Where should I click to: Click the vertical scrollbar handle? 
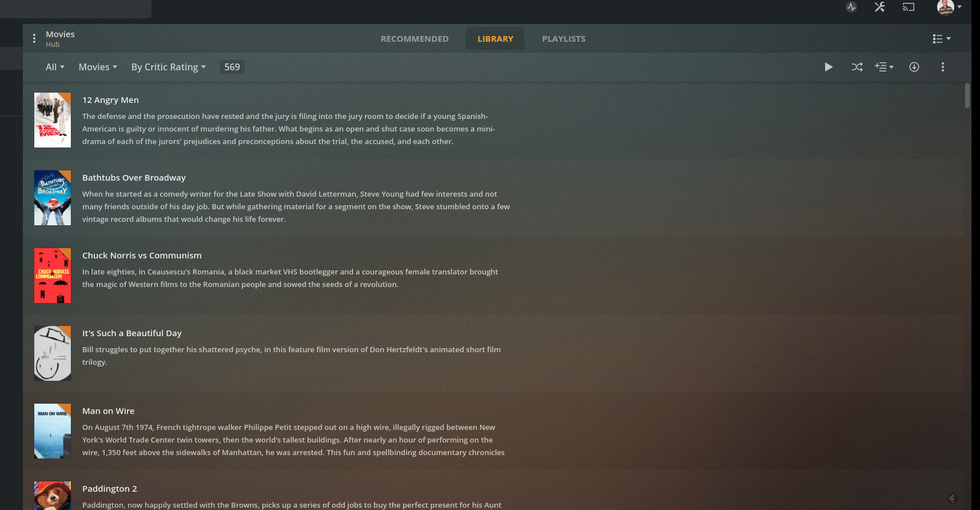[x=967, y=96]
